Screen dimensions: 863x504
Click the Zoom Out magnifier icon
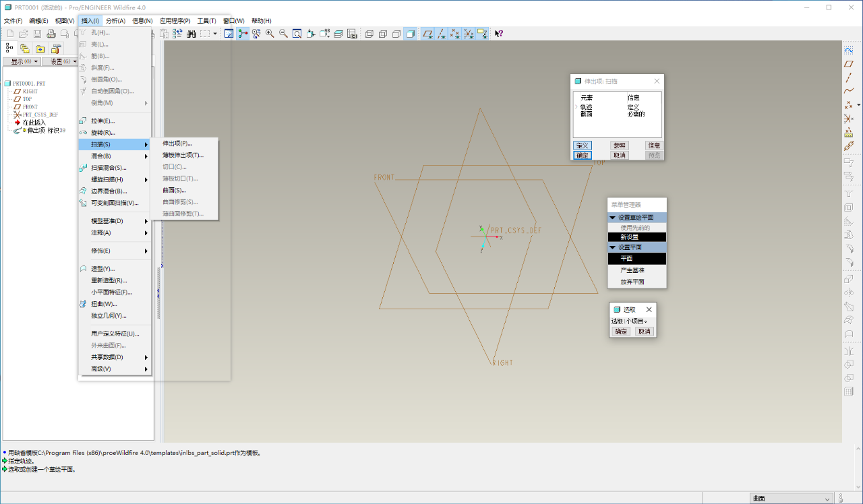[283, 34]
